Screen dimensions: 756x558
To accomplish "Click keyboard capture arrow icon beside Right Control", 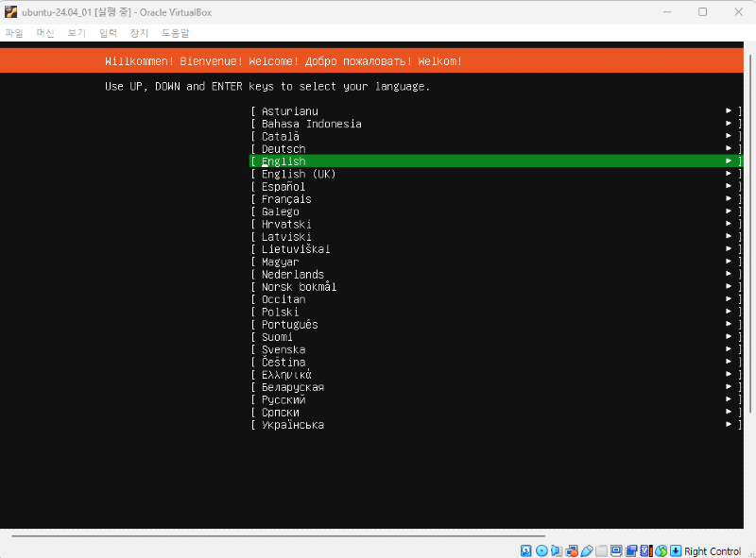I will pos(676,550).
